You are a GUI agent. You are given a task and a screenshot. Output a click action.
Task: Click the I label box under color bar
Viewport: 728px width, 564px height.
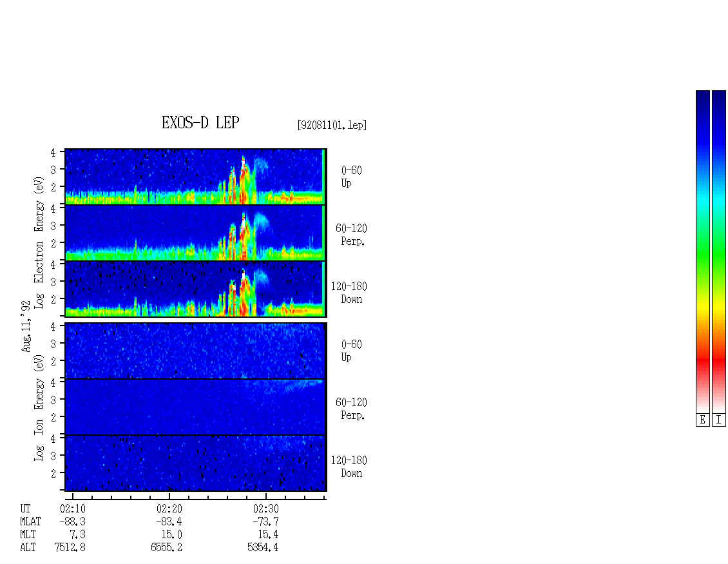[719, 420]
